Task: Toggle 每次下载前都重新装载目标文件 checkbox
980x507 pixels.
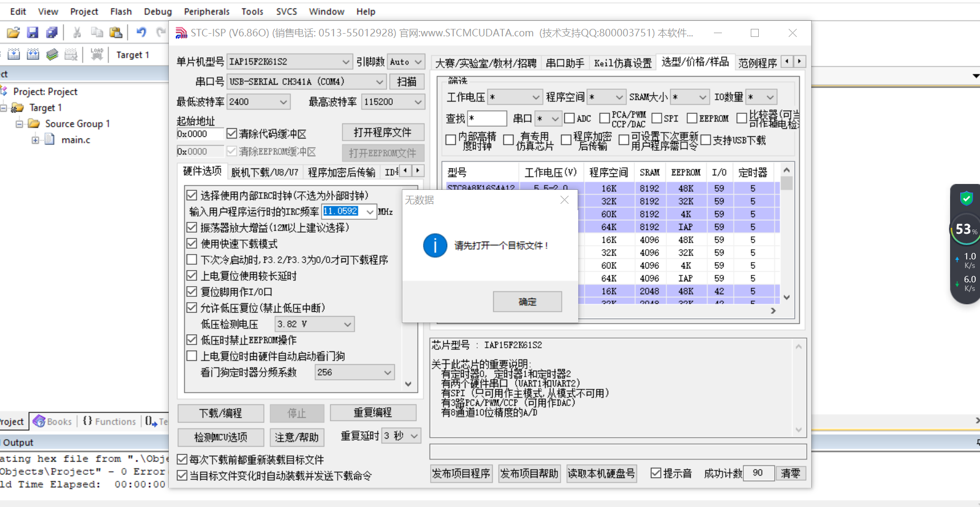Action: [182, 459]
